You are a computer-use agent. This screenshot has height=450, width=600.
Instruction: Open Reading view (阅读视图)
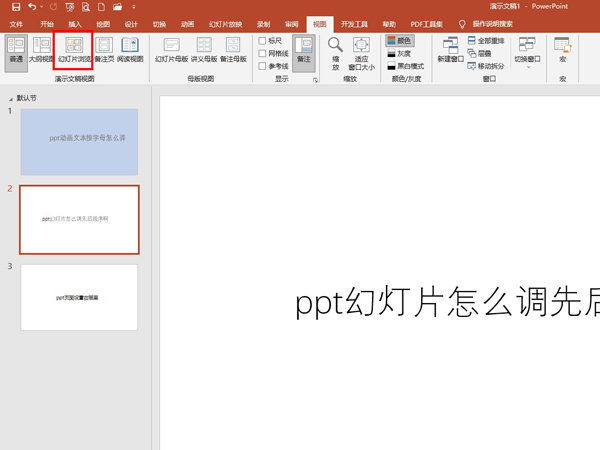click(x=131, y=49)
